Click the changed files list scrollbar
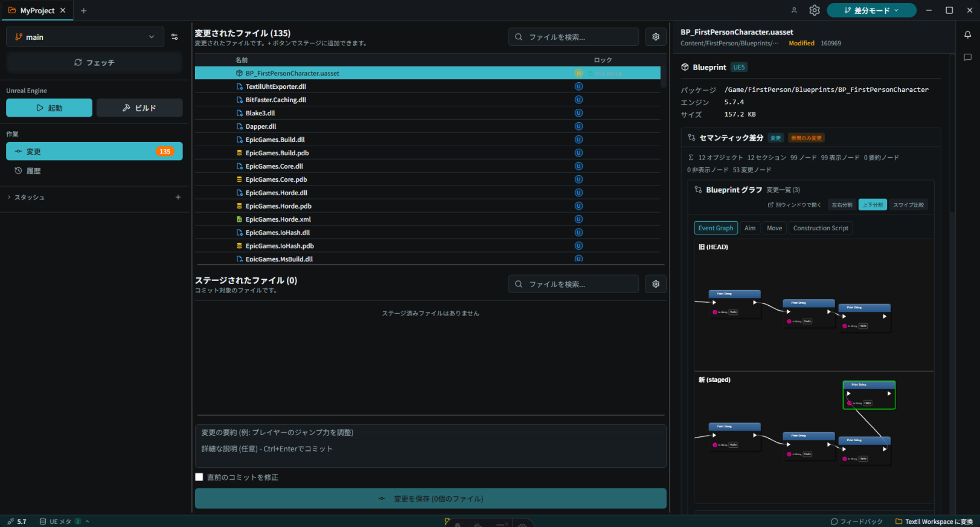980x527 pixels. 664,76
